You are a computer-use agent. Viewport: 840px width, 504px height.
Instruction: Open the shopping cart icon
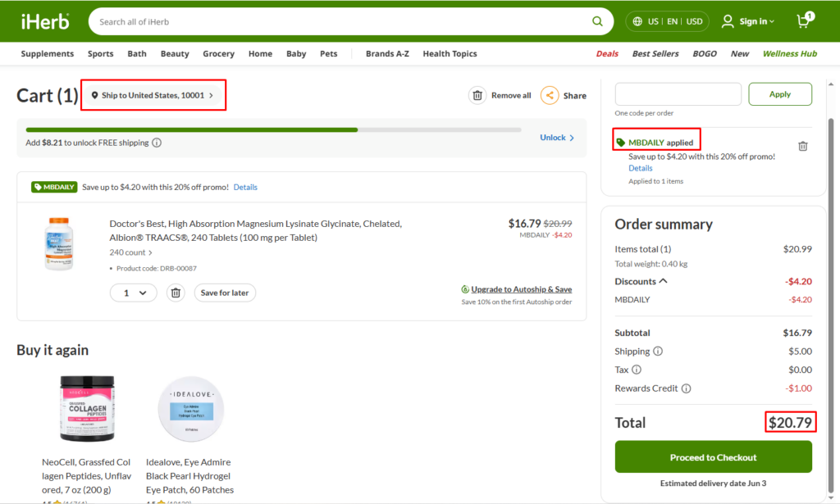(805, 20)
